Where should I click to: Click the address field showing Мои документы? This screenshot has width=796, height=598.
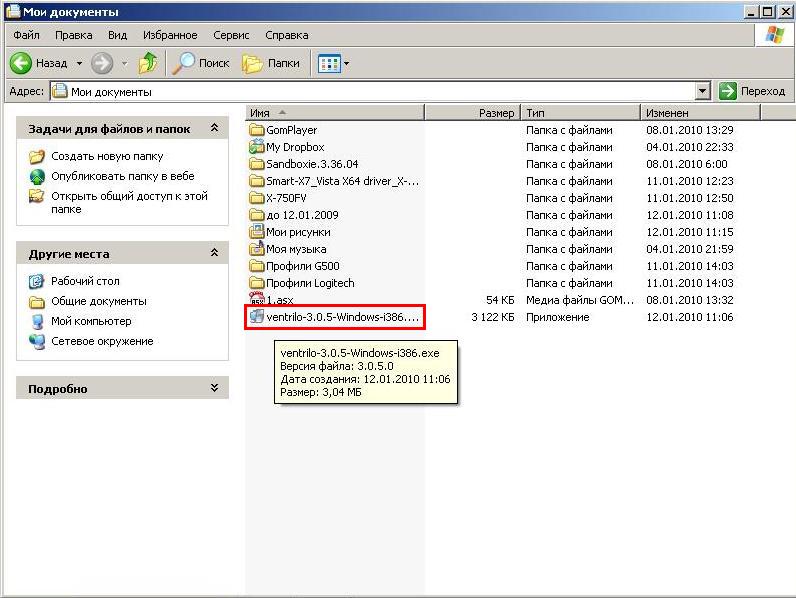coord(380,91)
